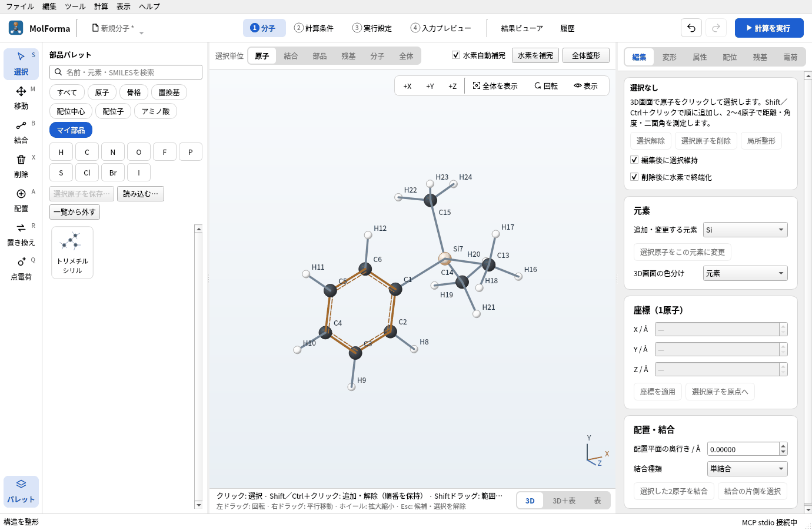Click the トリメチルシリル part thumbnail
This screenshot has height=530, width=812.
72,252
